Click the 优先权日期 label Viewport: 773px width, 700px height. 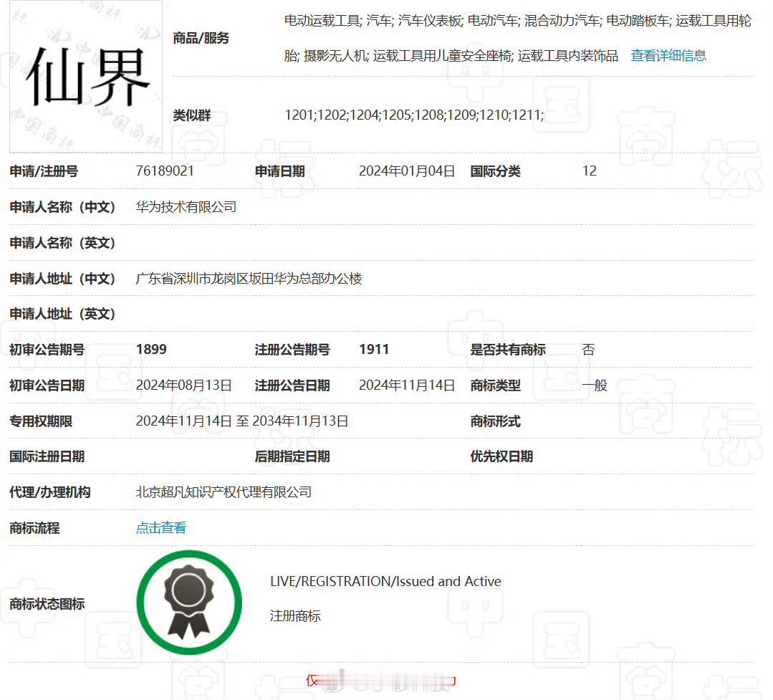point(501,456)
